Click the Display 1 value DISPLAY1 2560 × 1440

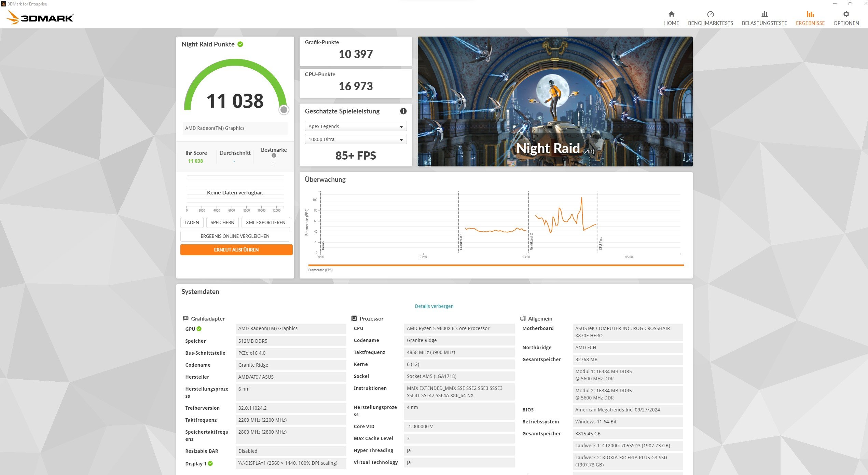point(291,463)
